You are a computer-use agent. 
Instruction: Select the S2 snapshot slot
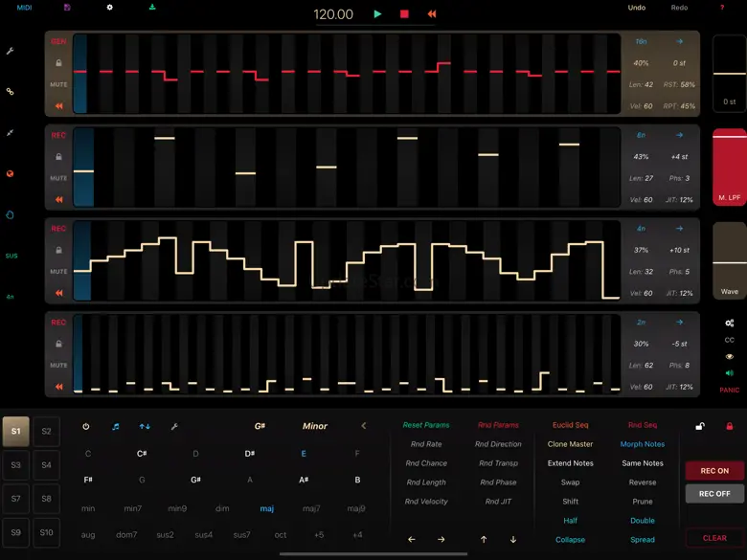[46, 432]
